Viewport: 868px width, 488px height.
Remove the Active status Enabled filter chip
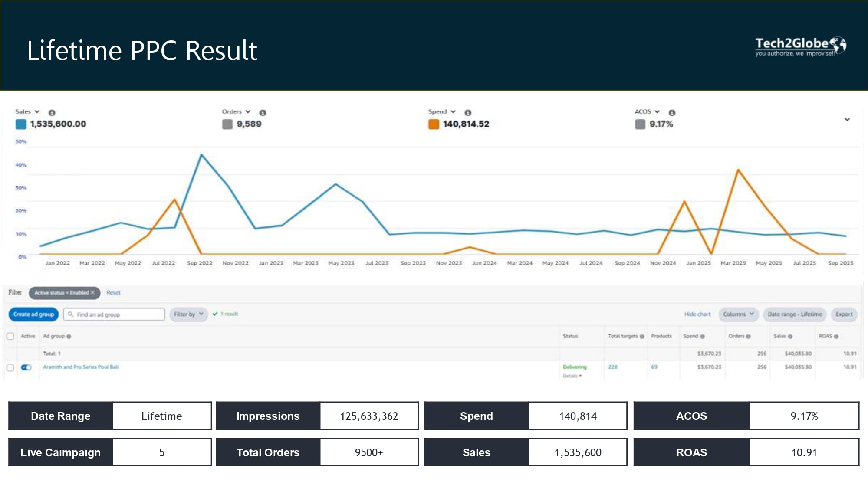coord(92,292)
